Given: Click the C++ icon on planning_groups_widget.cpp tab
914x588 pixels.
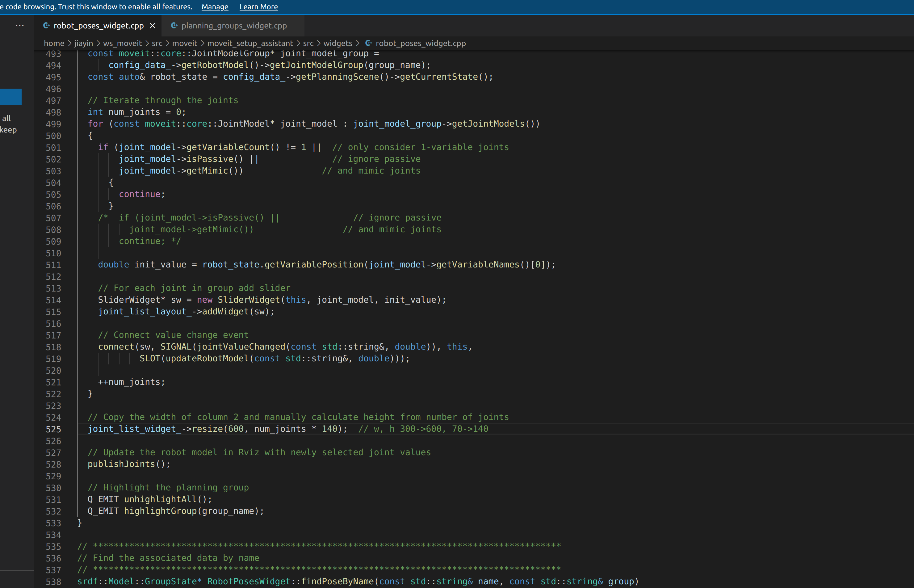Looking at the screenshot, I should (x=174, y=26).
